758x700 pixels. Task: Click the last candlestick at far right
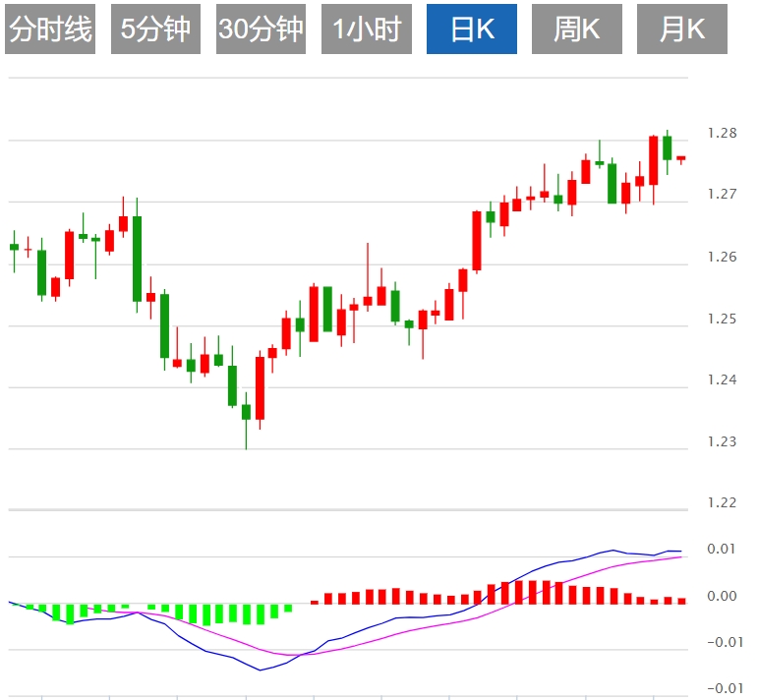(x=680, y=158)
